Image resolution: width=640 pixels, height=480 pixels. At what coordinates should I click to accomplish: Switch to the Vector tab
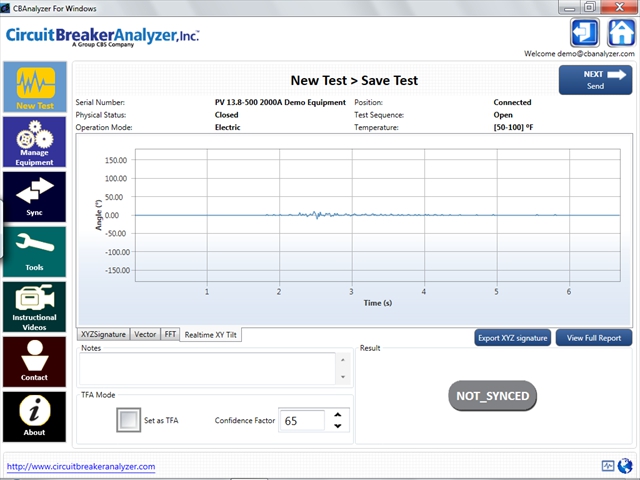click(145, 334)
